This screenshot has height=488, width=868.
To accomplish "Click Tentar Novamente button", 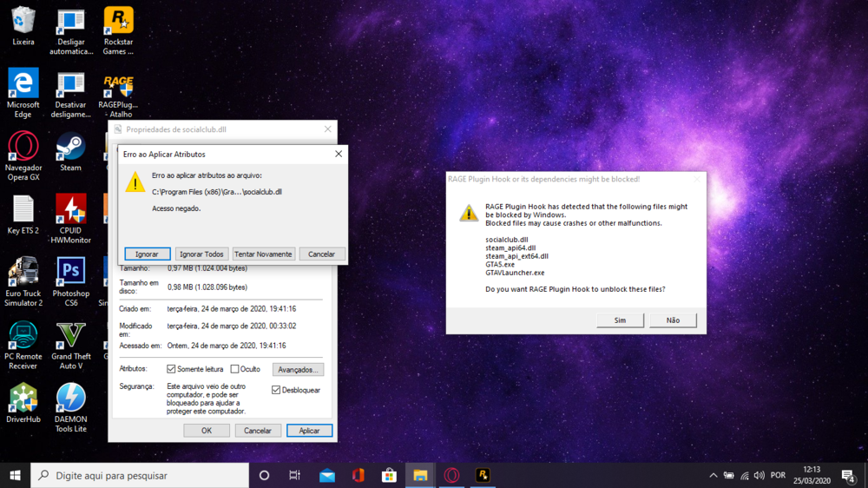I will click(x=263, y=254).
